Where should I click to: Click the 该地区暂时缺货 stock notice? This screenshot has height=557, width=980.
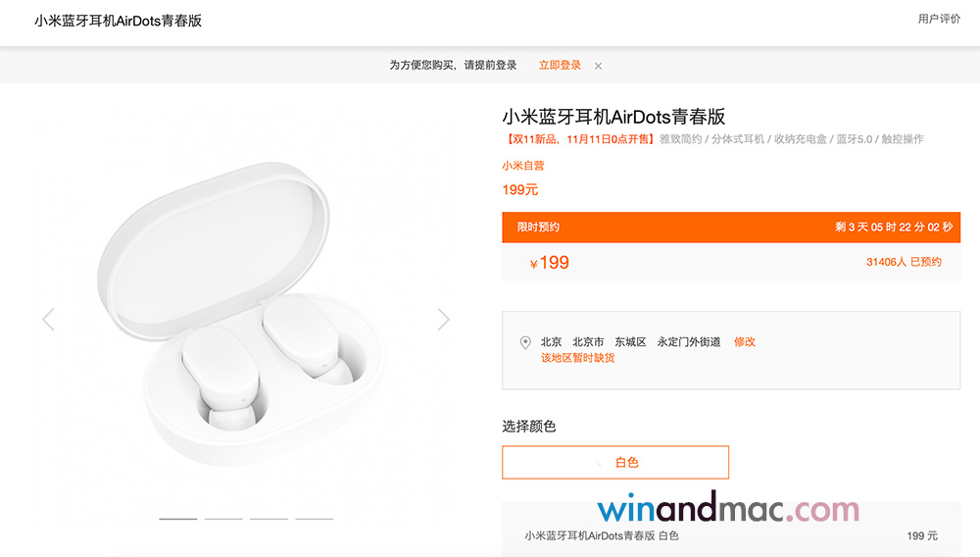point(577,358)
